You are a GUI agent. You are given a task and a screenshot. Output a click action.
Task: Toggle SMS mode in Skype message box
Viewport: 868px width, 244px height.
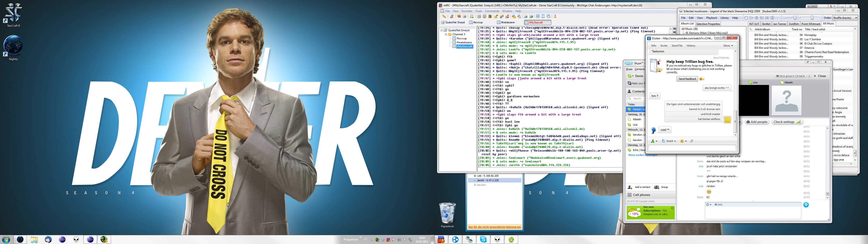click(x=718, y=204)
